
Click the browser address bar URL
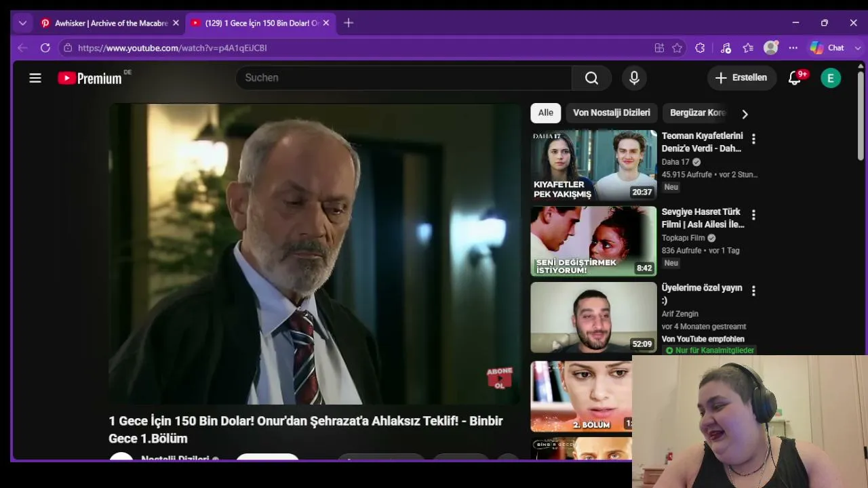(172, 48)
